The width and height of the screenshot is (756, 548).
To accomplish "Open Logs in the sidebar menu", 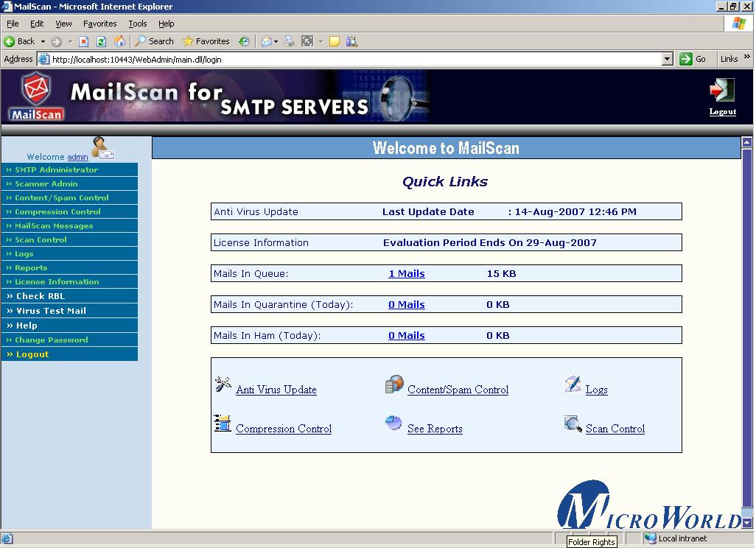I will click(70, 253).
